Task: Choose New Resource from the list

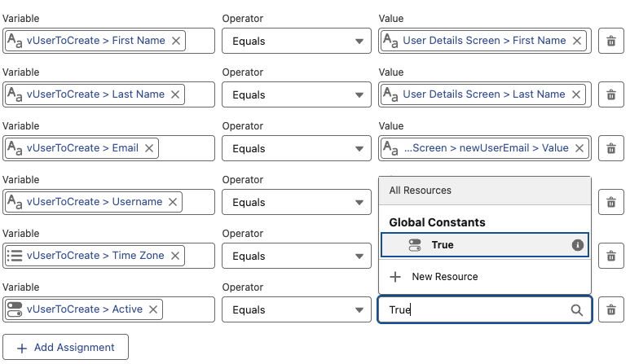Action: (x=444, y=277)
